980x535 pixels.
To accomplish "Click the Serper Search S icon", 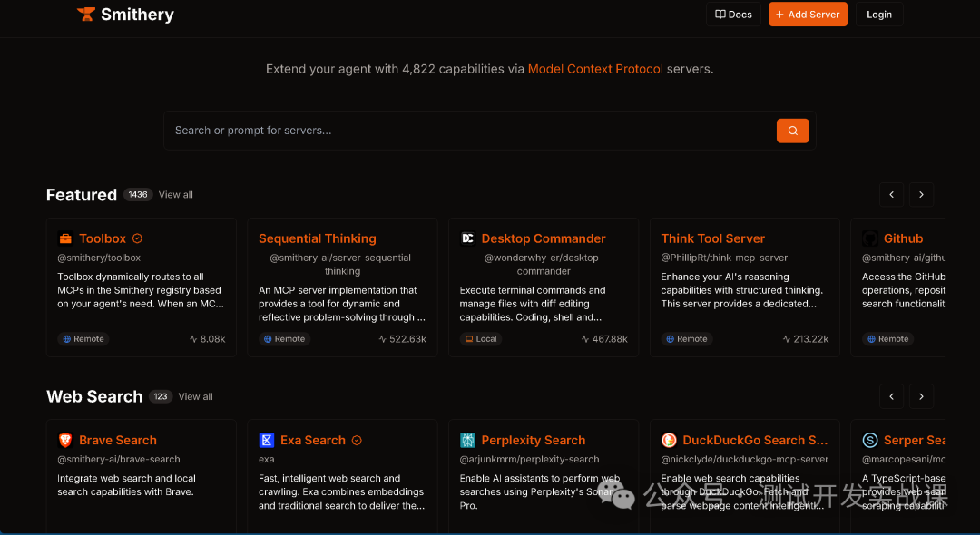I will click(x=870, y=440).
